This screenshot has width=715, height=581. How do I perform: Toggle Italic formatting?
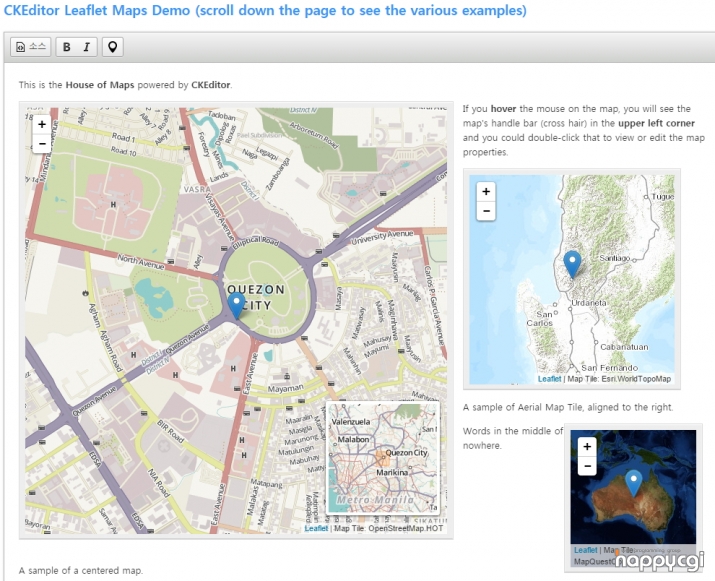click(87, 47)
